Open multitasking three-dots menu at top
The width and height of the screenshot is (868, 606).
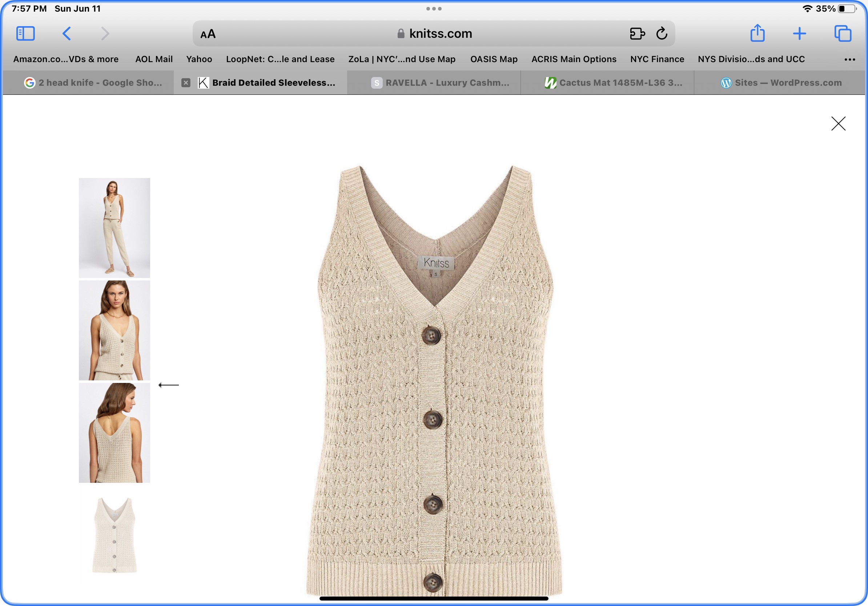pyautogui.click(x=434, y=9)
